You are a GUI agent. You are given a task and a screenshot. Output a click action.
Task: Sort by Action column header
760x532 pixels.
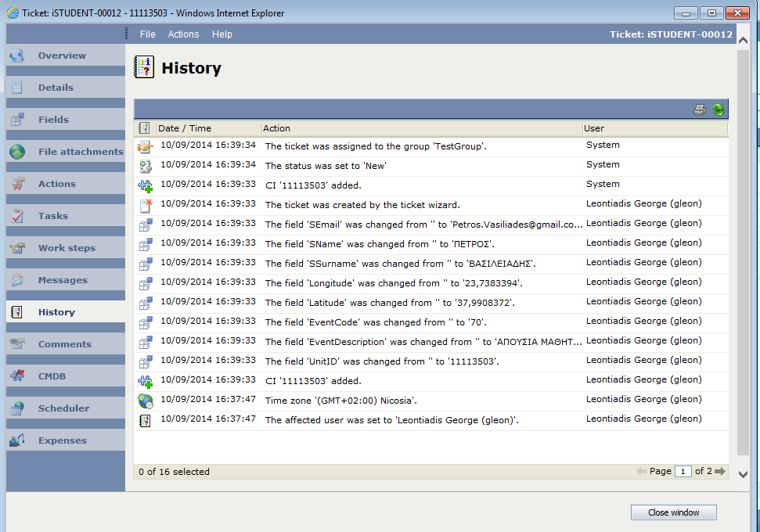click(x=422, y=128)
